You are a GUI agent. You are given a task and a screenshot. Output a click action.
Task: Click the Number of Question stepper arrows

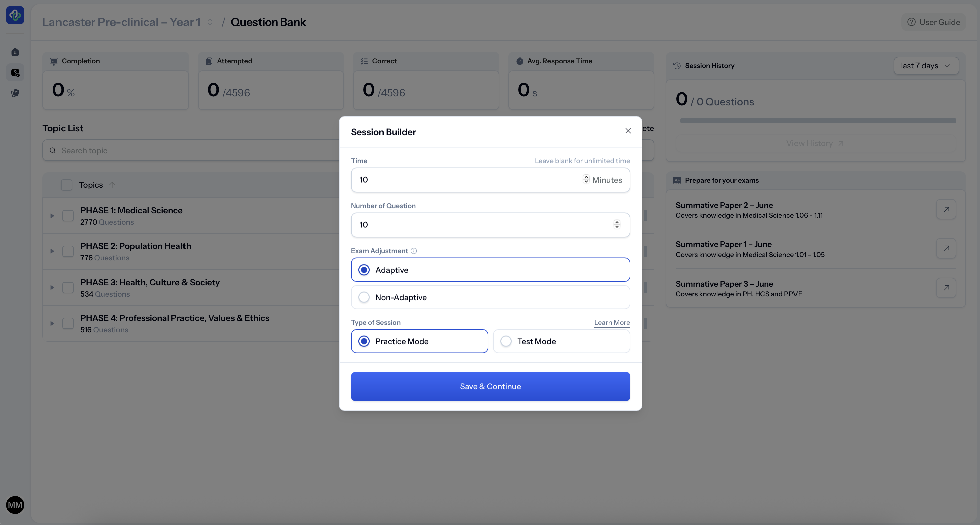point(617,225)
